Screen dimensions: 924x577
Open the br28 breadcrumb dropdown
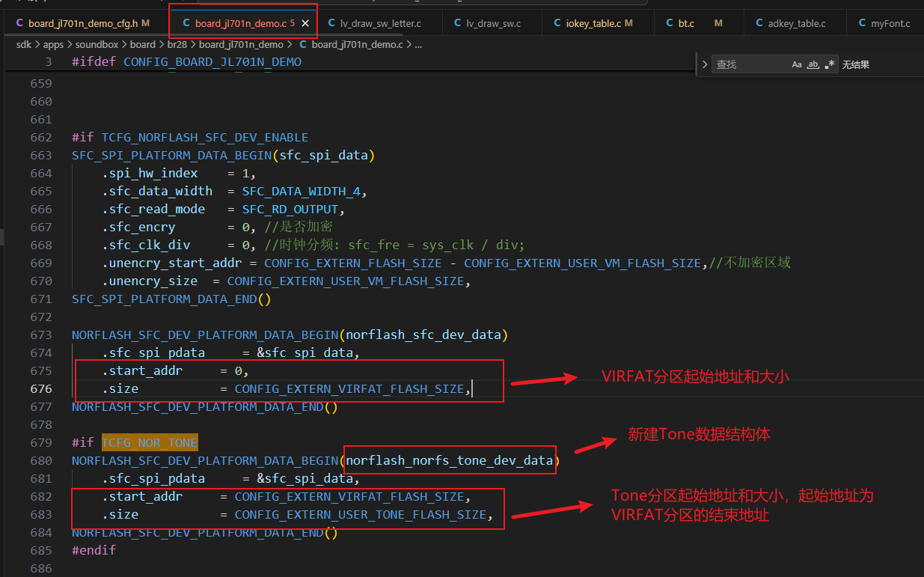coord(177,45)
